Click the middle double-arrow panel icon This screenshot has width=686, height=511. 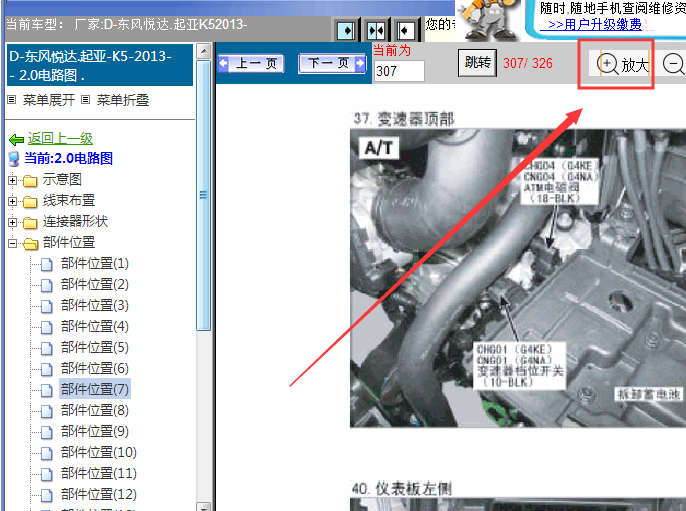376,31
